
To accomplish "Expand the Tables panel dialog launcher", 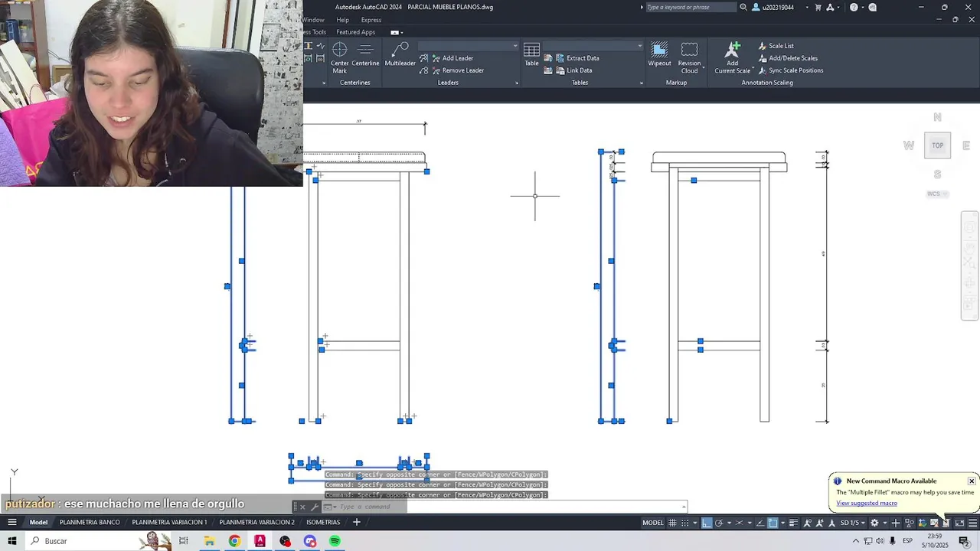I will 641,83.
